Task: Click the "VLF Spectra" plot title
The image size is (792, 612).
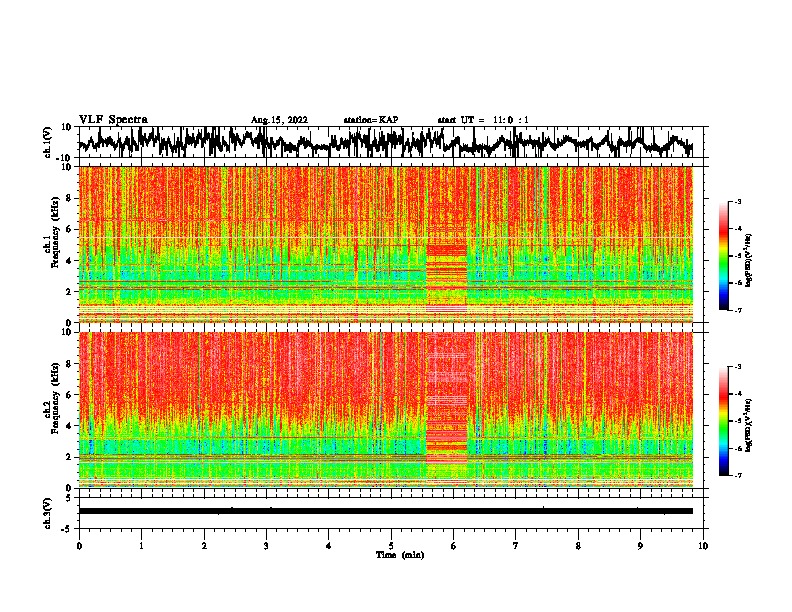Action: pos(113,120)
